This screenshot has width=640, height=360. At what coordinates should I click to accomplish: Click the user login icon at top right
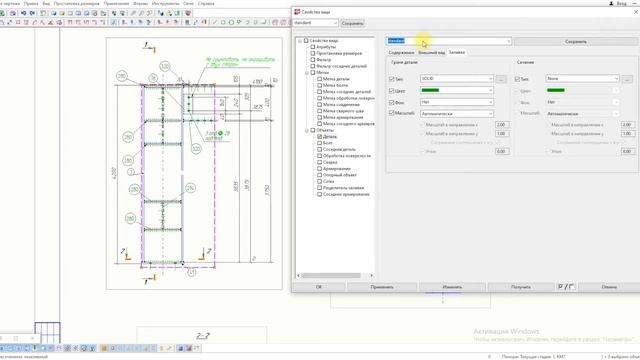[x=611, y=3]
